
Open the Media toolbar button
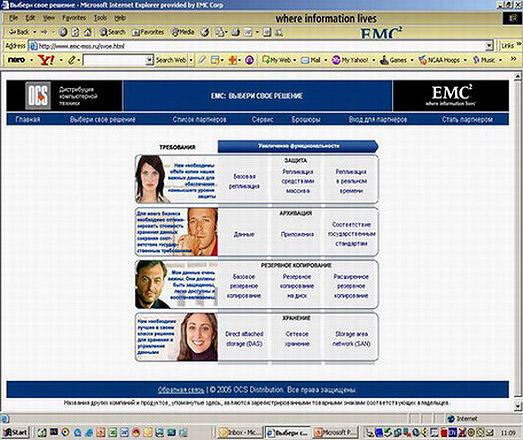coord(183,32)
